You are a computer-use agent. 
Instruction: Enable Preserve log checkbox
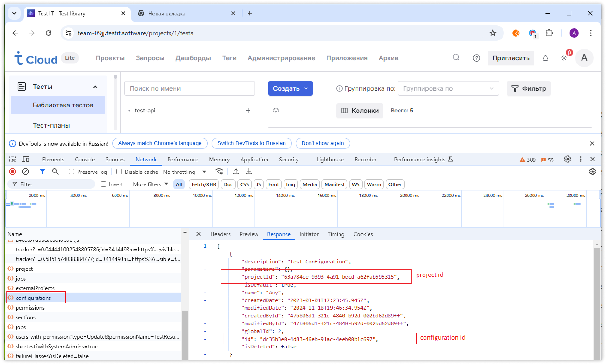click(x=71, y=172)
